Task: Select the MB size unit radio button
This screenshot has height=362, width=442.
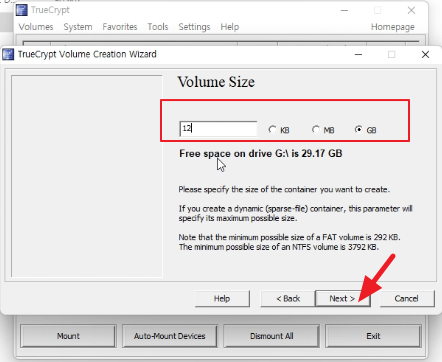Action: click(323, 130)
